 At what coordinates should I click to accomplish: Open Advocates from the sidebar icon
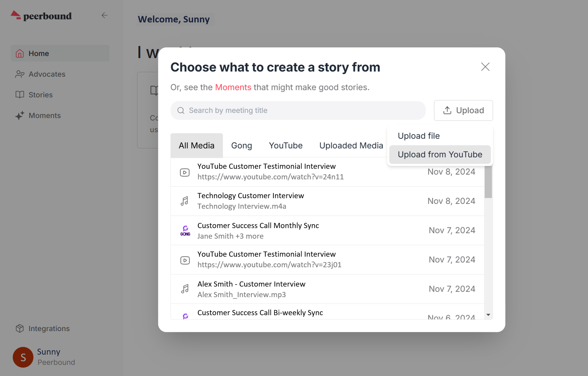[20, 74]
